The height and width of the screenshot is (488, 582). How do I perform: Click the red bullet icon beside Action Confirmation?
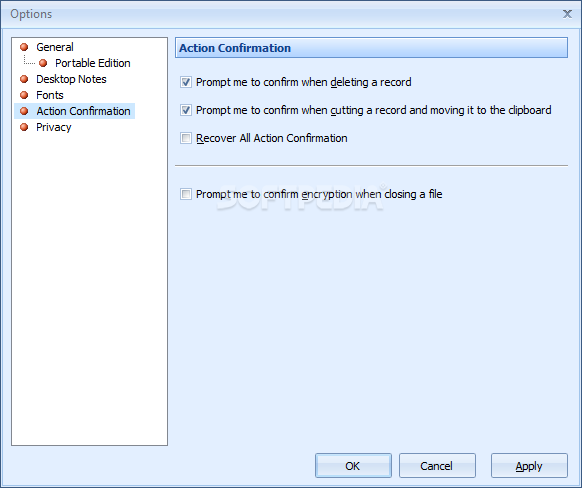point(24,111)
